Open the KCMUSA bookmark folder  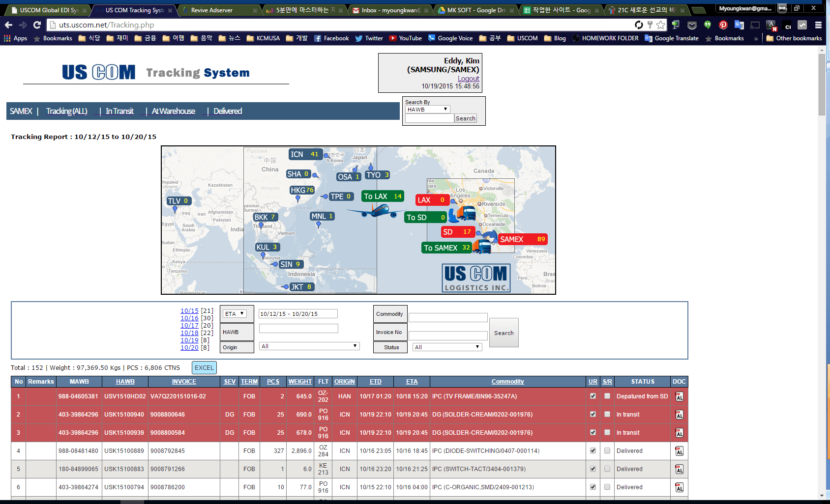(263, 38)
